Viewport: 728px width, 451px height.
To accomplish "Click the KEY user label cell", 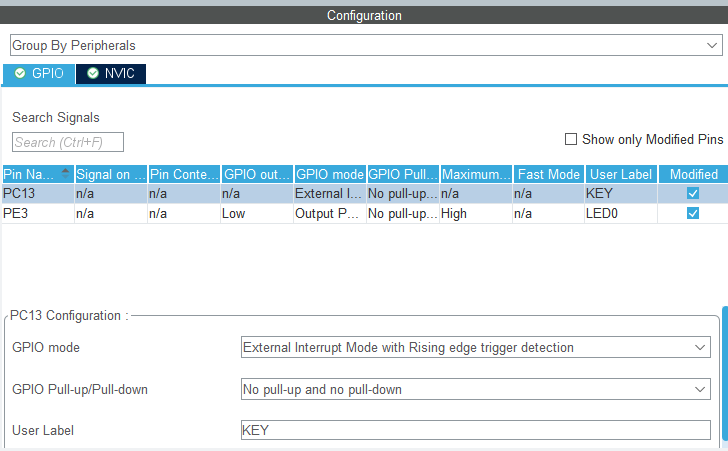I will pos(621,193).
